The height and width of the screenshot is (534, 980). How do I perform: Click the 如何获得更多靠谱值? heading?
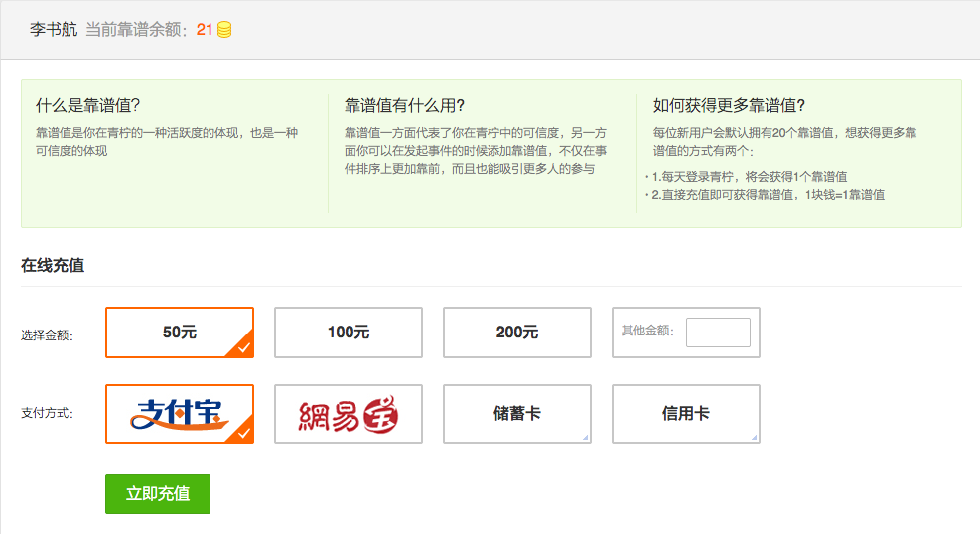tap(729, 105)
